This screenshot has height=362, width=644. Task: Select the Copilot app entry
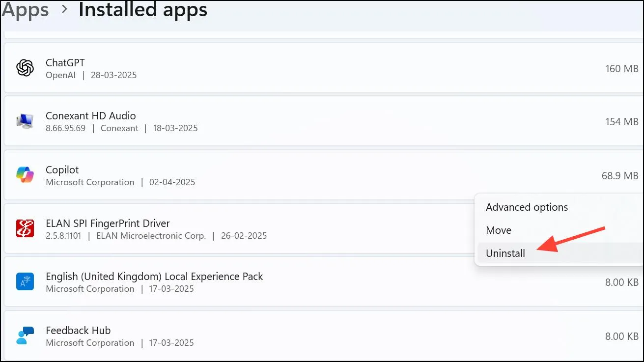click(x=323, y=175)
